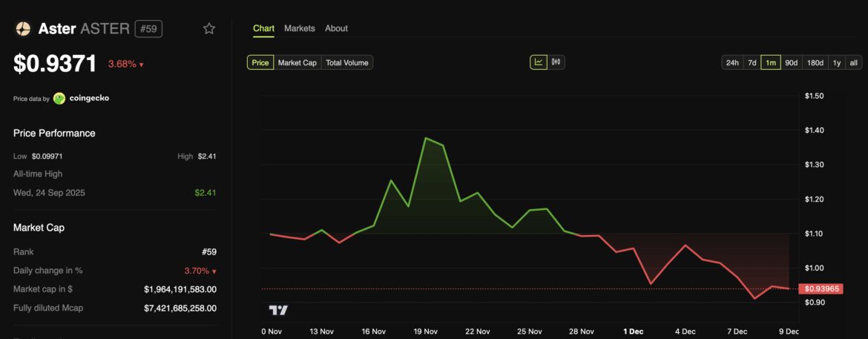Screen dimensions: 868x339
Task: Set chart range to 1y
Action: pos(837,62)
